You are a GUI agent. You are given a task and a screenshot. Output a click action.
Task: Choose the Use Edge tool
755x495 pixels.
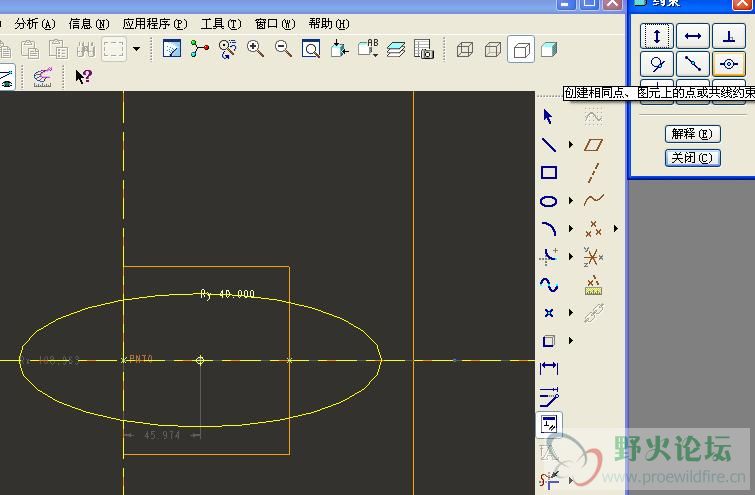click(x=548, y=341)
